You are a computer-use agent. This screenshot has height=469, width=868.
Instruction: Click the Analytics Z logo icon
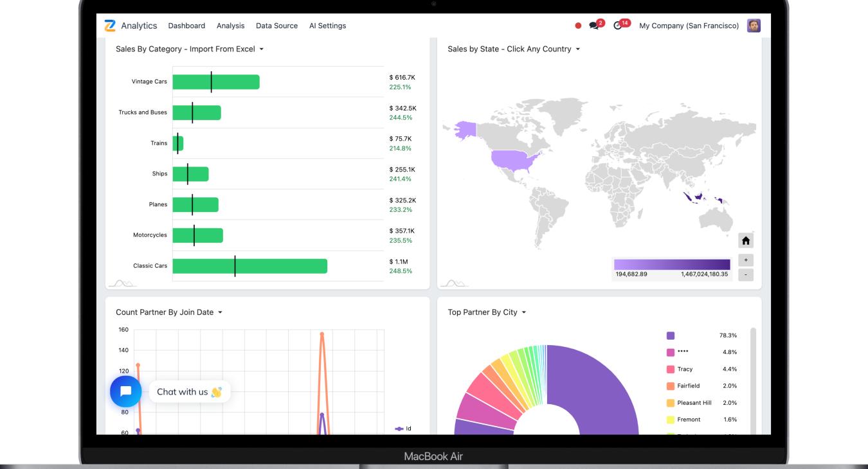click(x=110, y=26)
